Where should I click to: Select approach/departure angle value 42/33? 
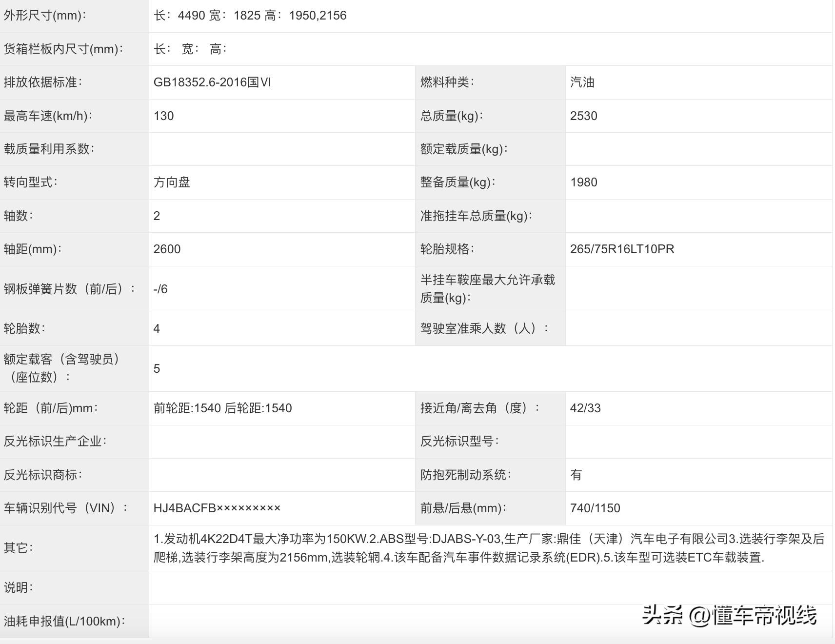point(585,408)
